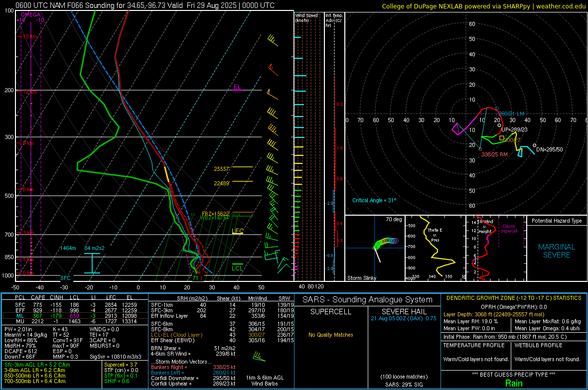Select the highlighted ML parcel row
This screenshot has height=390, width=588.
[x=76, y=316]
